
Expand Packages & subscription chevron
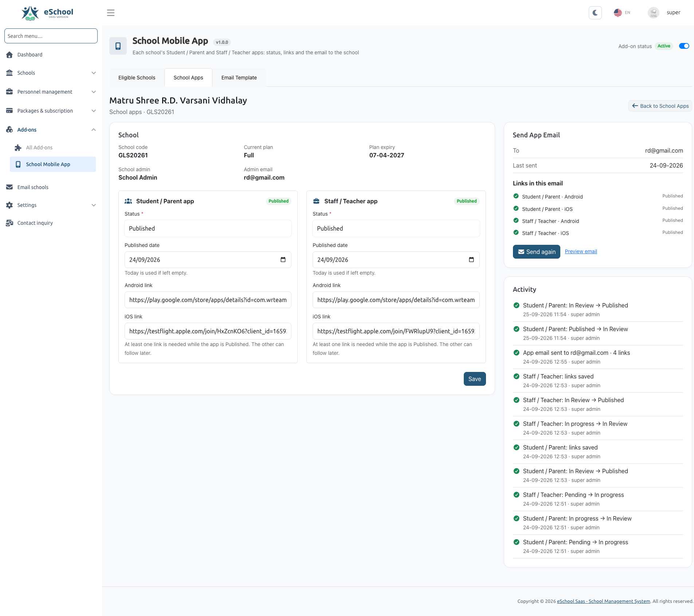point(94,111)
